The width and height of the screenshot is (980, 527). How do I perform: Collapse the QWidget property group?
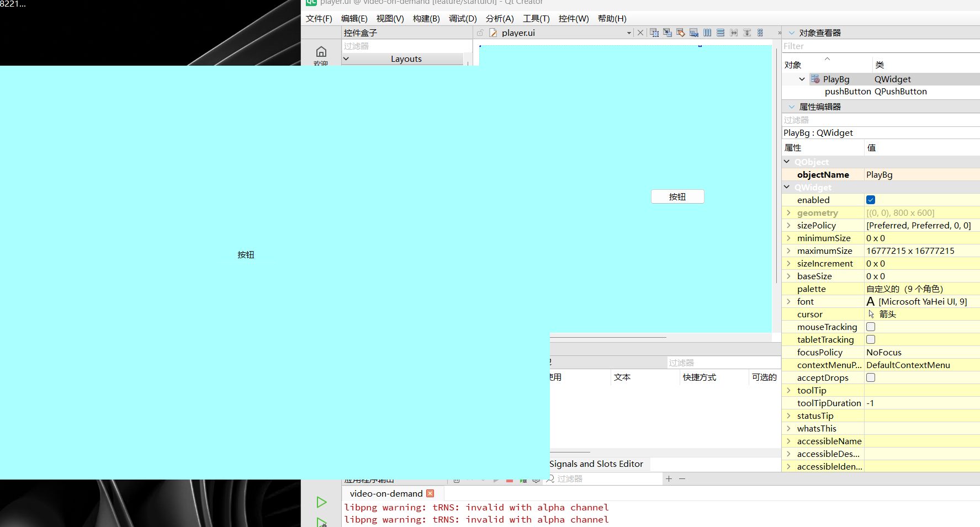pyautogui.click(x=787, y=187)
